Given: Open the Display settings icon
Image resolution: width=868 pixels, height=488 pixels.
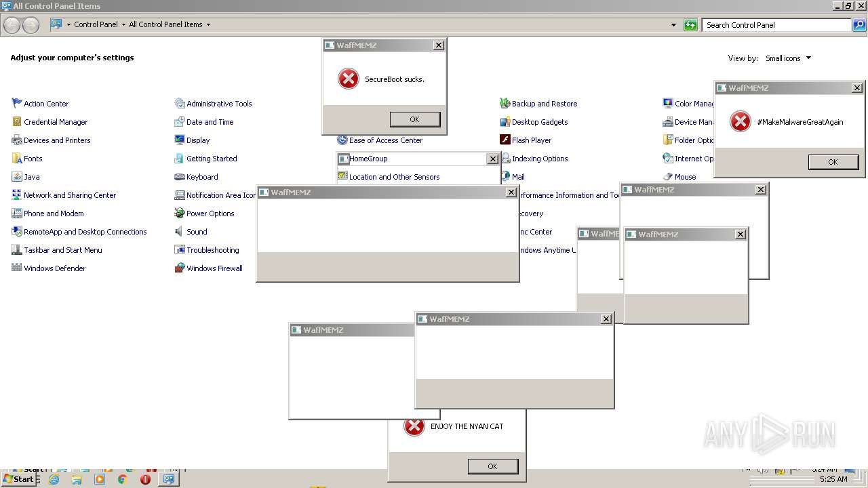Looking at the screenshot, I should [180, 140].
